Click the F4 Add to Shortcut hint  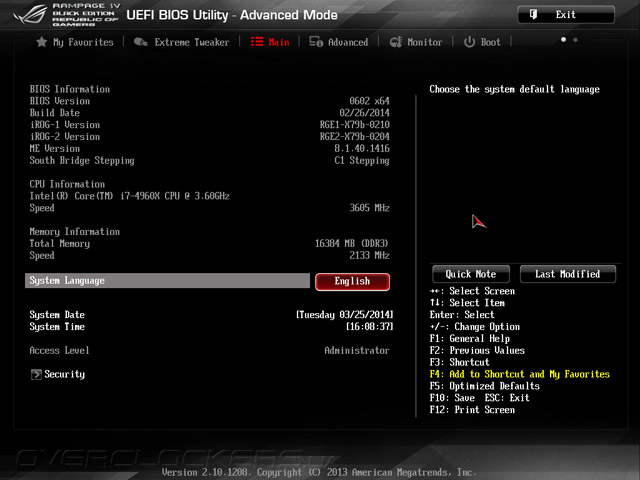(x=520, y=374)
